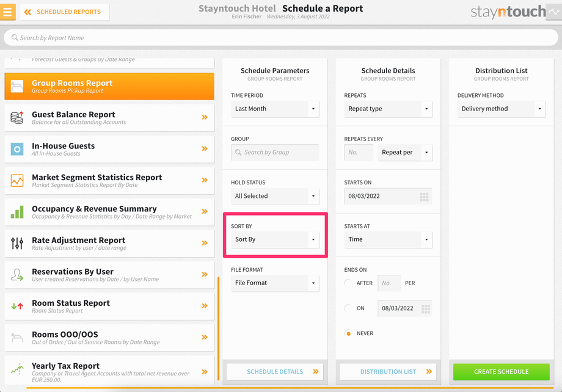This screenshot has width=562, height=392.
Task: Go back to Scheduled Reports
Action: click(65, 12)
